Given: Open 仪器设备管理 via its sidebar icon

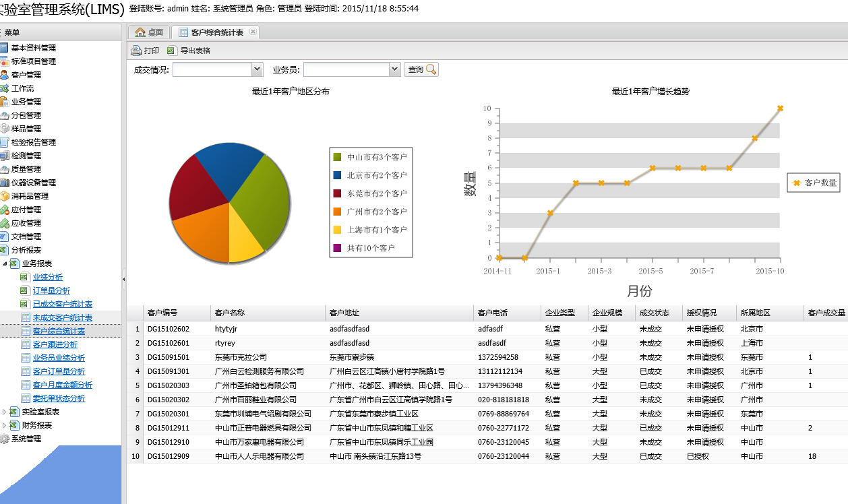Looking at the screenshot, I should pyautogui.click(x=4, y=183).
